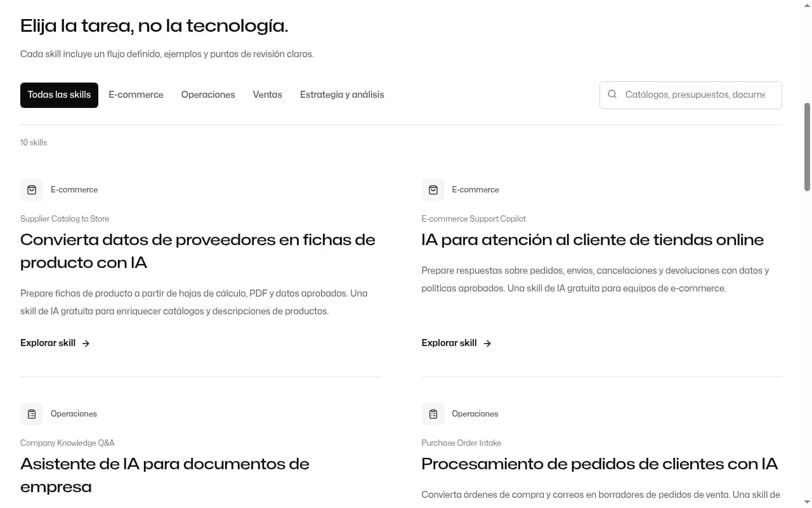Select the Todas las skills tab

[59, 95]
